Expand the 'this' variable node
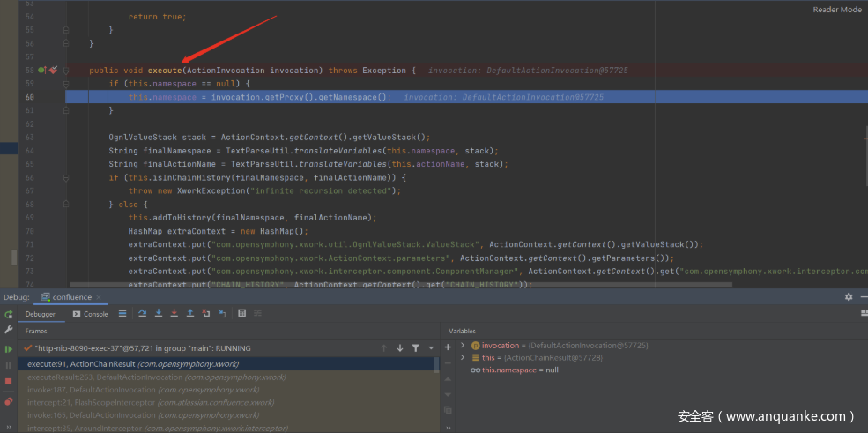 (x=463, y=358)
